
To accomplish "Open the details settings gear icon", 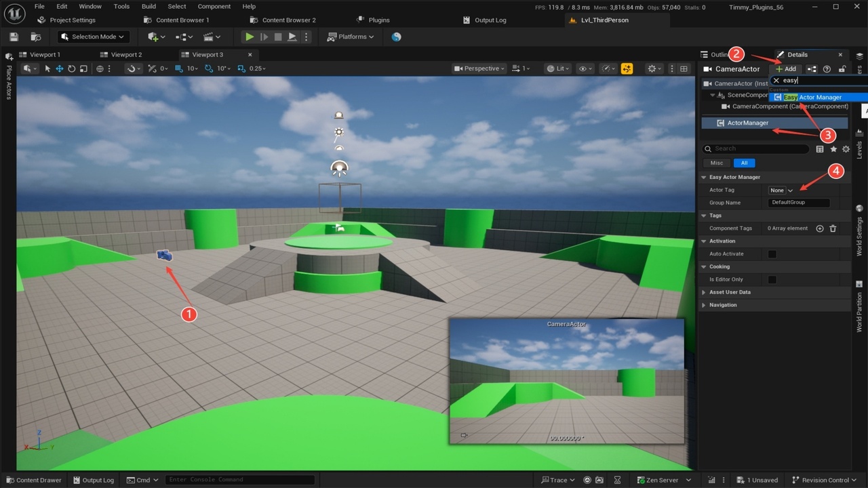I will click(846, 149).
